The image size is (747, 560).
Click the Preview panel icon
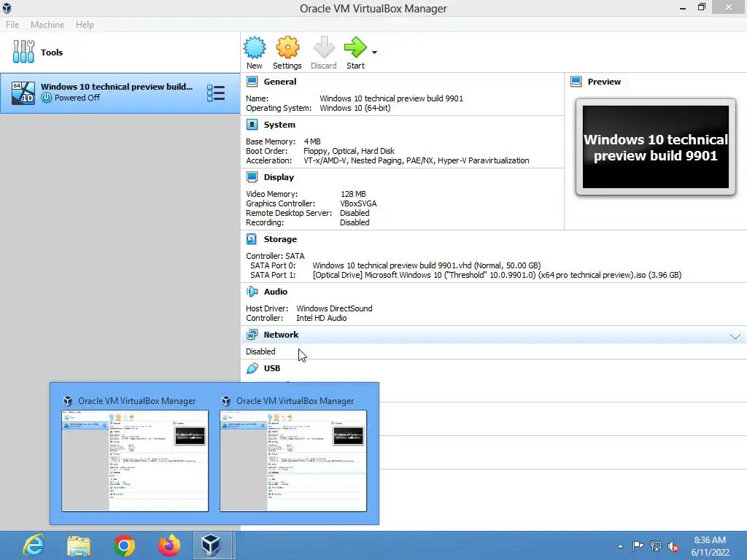click(576, 82)
